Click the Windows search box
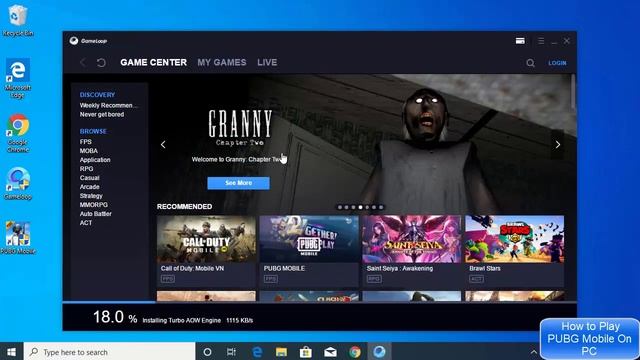Image resolution: width=640 pixels, height=360 pixels. click(109, 352)
